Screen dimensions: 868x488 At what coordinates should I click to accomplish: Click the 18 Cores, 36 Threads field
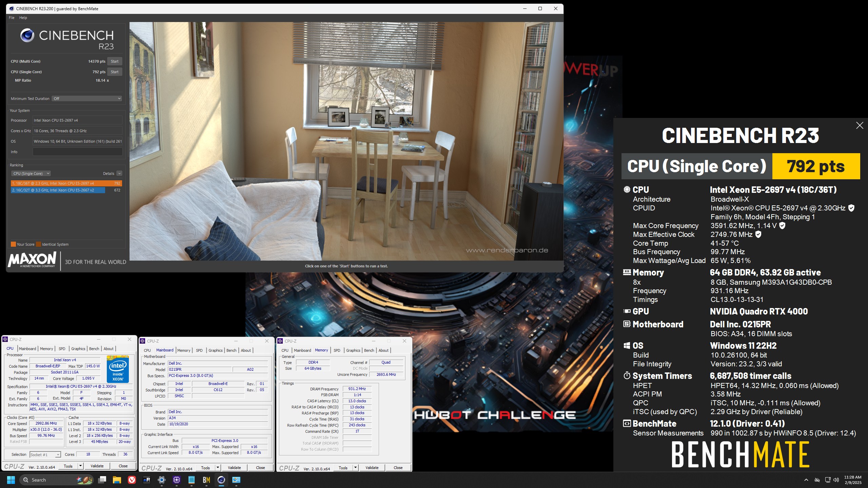77,131
